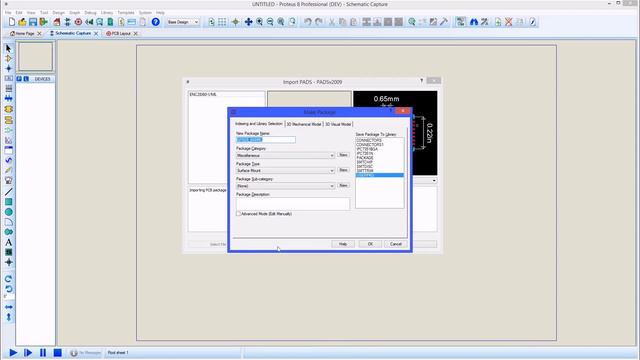Click New beside Package Category
This screenshot has width=640, height=360.
click(x=343, y=155)
